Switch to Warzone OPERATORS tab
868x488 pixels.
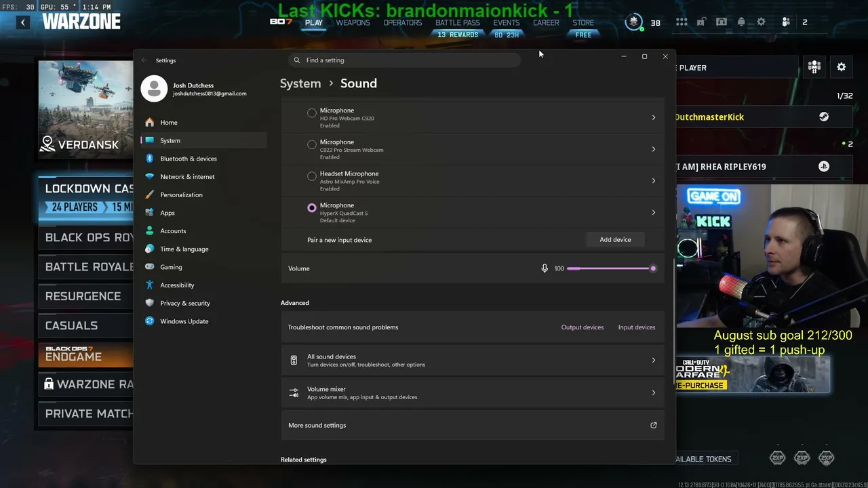point(403,22)
